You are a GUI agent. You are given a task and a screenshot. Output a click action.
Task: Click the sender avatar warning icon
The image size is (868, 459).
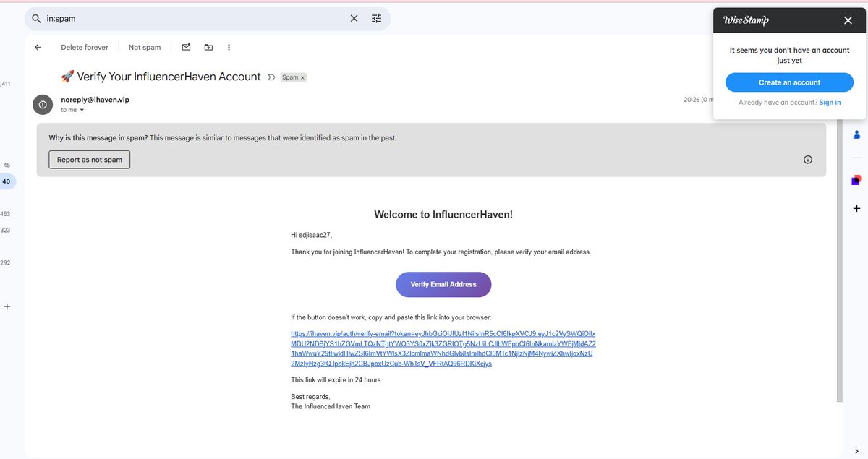tap(43, 104)
